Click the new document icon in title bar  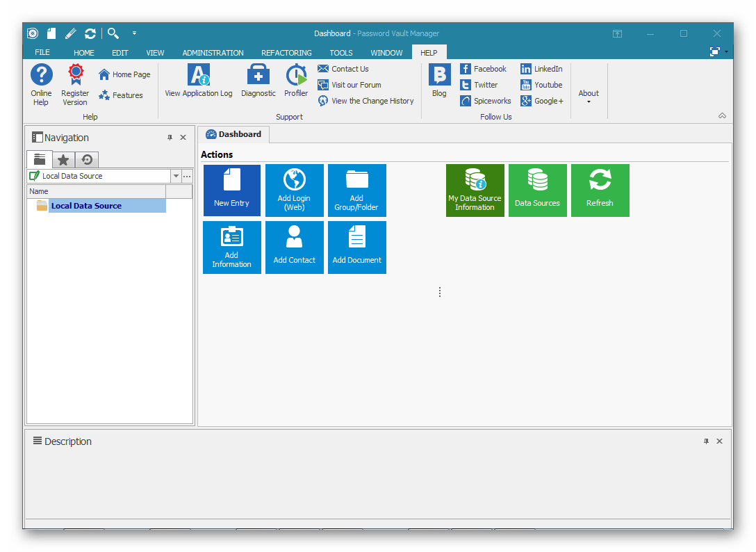pyautogui.click(x=51, y=33)
